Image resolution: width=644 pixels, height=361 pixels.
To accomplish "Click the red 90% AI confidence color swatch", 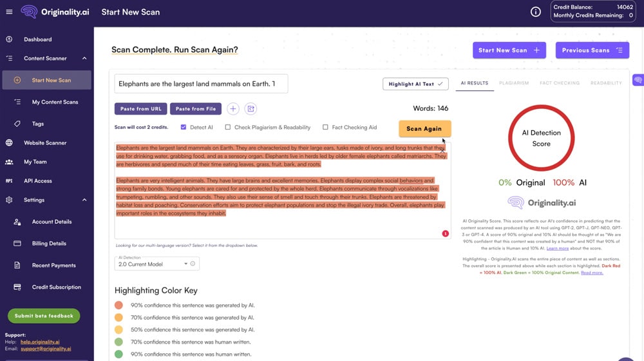I will (118, 305).
